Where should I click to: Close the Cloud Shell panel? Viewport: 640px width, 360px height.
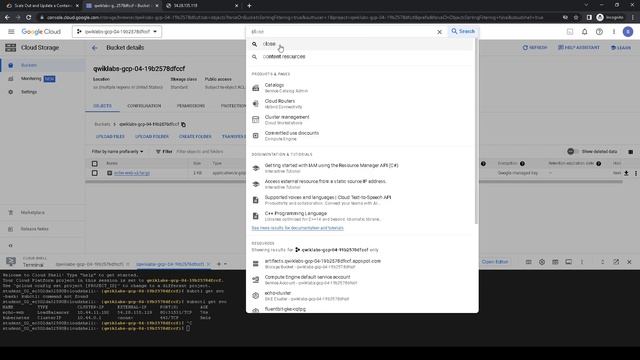[x=629, y=262]
